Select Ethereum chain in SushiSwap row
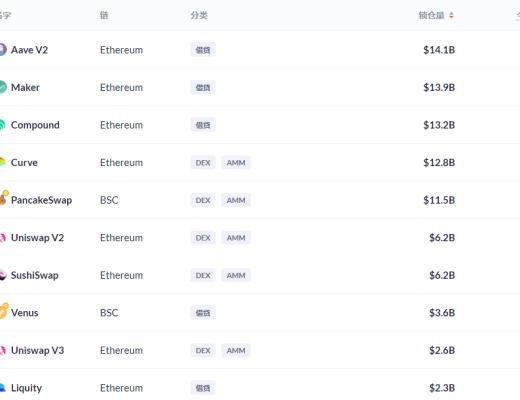 click(121, 275)
